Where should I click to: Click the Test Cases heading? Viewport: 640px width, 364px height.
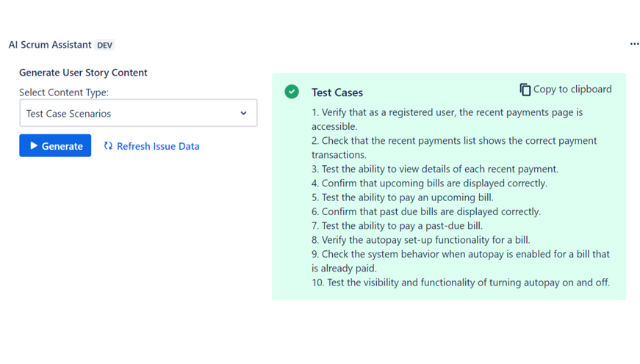pyautogui.click(x=337, y=92)
